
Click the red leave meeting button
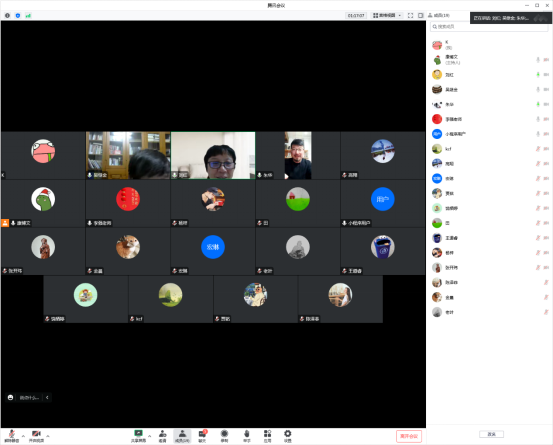pos(409,436)
